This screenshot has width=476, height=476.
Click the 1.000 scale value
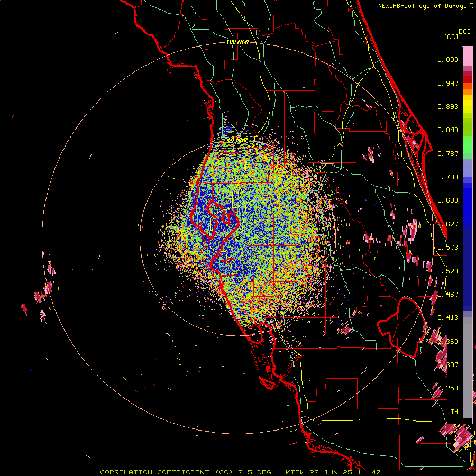(448, 59)
